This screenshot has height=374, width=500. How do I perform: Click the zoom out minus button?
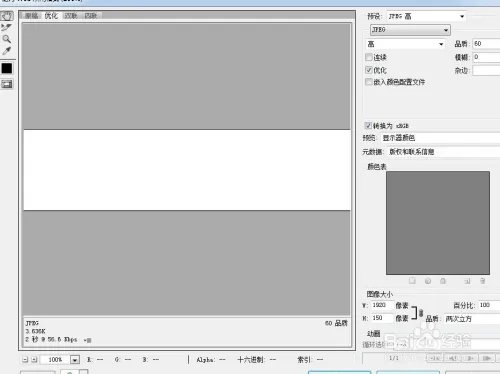pyautogui.click(x=25, y=360)
